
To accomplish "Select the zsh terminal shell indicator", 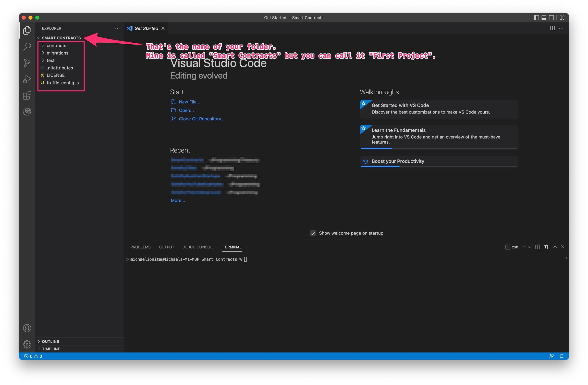I will click(512, 247).
